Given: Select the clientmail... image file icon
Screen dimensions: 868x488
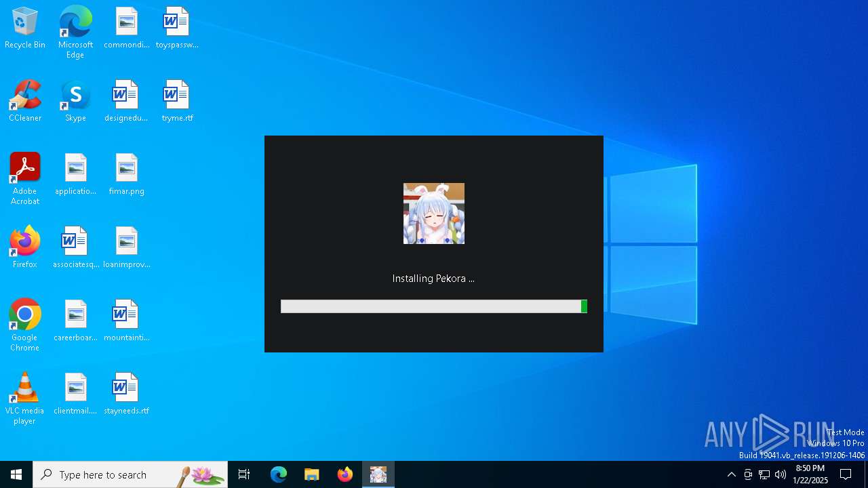Looking at the screenshot, I should point(75,394).
